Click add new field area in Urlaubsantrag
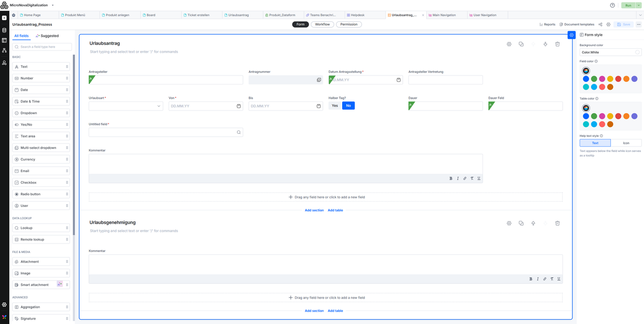This screenshot has width=644, height=324. (326, 197)
